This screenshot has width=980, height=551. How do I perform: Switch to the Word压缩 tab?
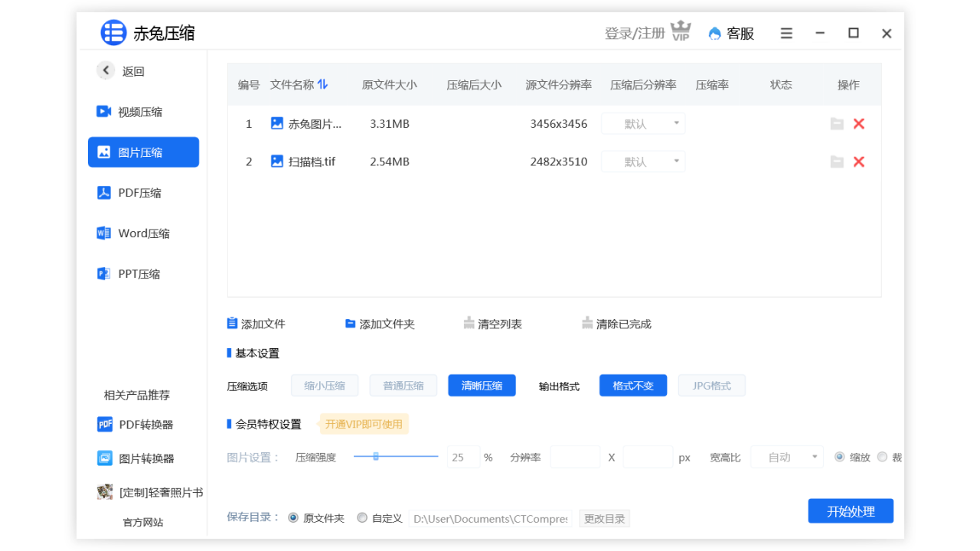click(143, 233)
